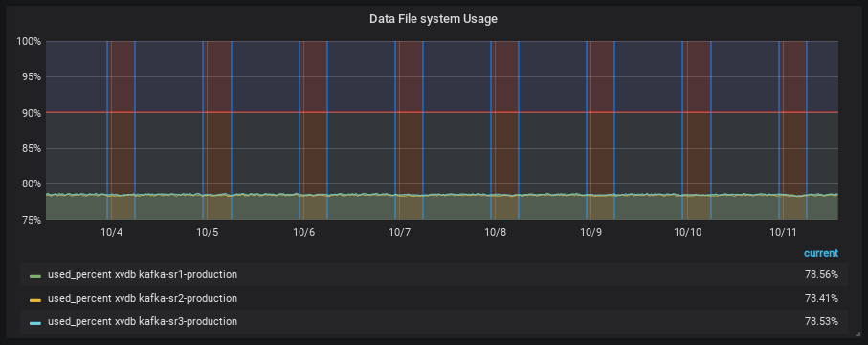Click the 95% y-axis label
The width and height of the screenshot is (868, 345).
tap(31, 76)
